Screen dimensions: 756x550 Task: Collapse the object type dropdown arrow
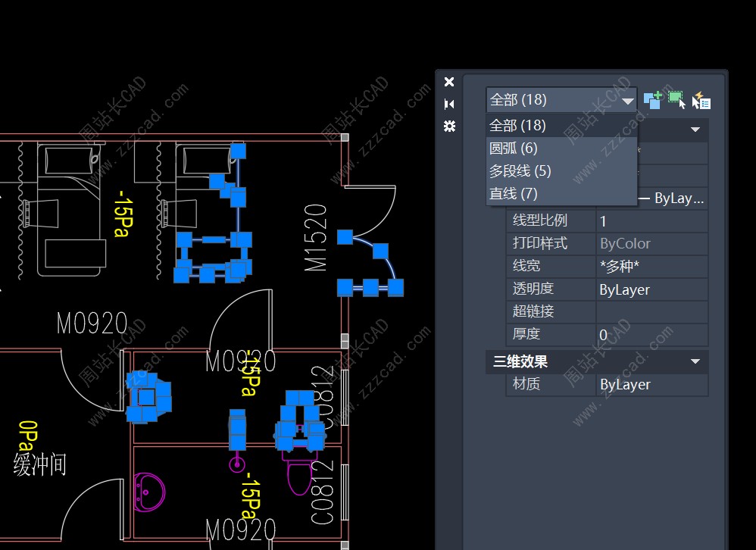[627, 100]
